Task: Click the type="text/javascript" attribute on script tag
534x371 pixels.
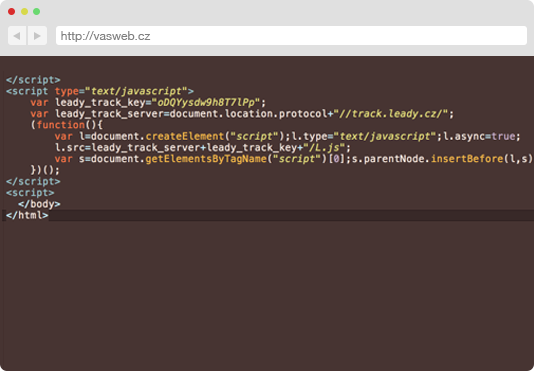Action: pyautogui.click(x=121, y=91)
